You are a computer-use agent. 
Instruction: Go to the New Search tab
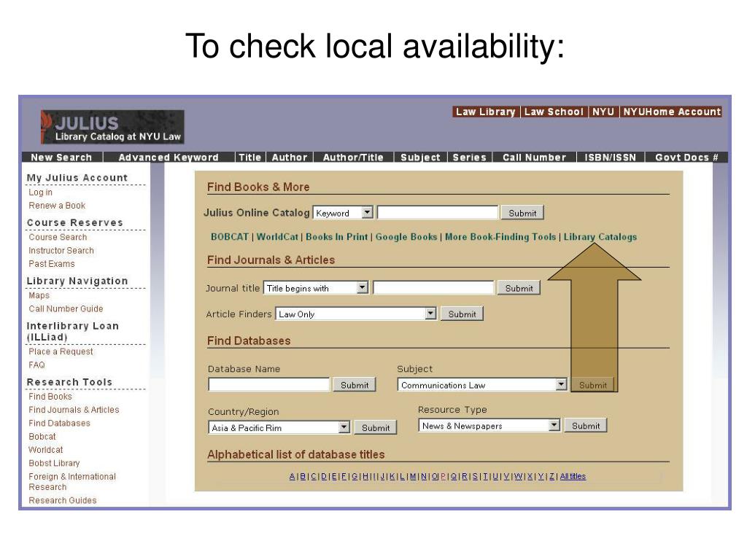click(x=61, y=157)
